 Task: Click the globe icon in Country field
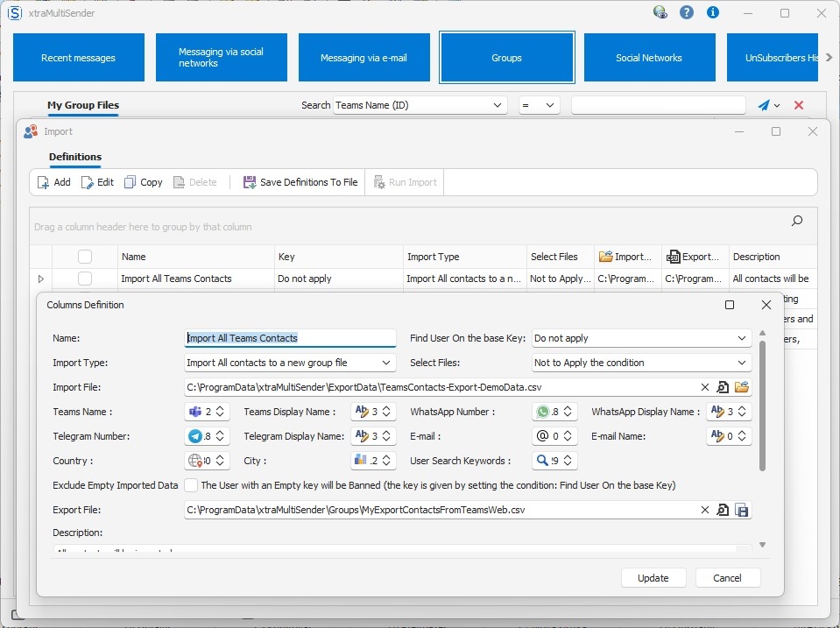click(195, 461)
